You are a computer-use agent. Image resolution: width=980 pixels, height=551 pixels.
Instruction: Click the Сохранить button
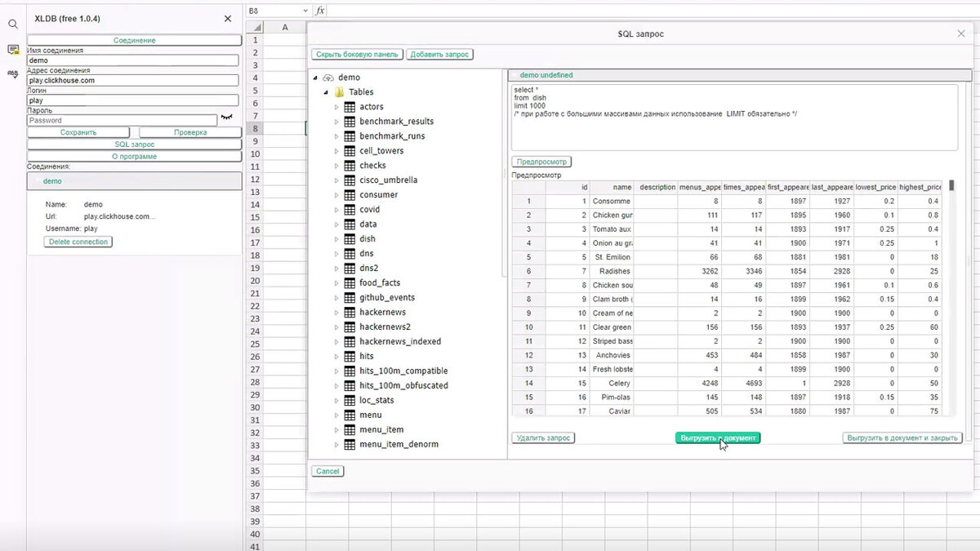pos(78,132)
